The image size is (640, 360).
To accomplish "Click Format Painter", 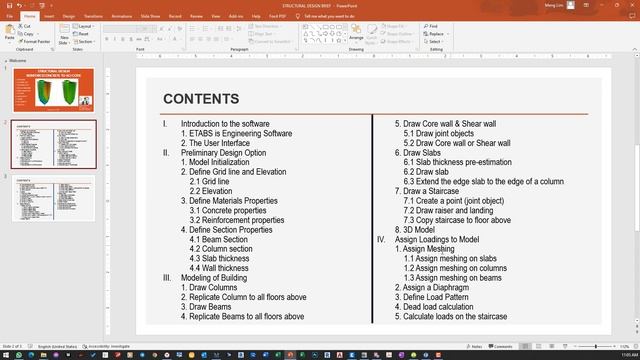I will [x=34, y=42].
